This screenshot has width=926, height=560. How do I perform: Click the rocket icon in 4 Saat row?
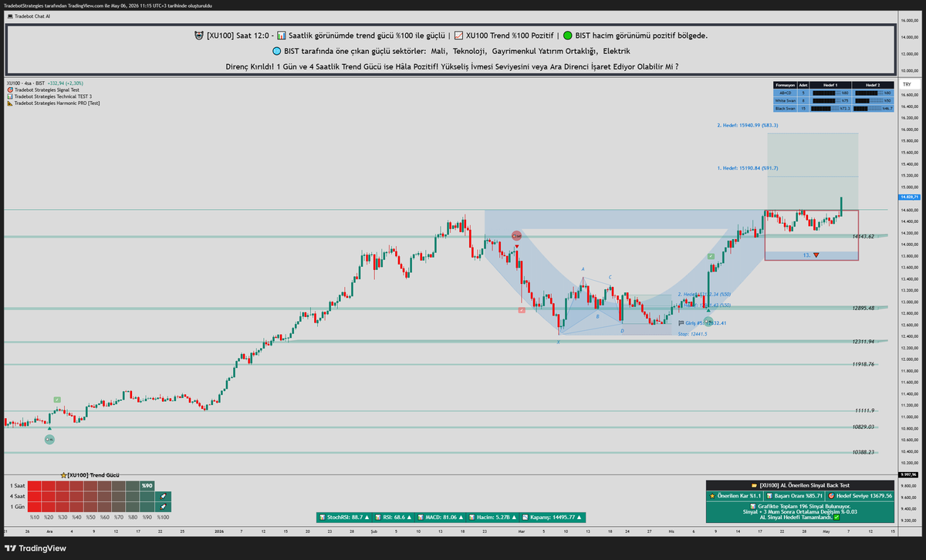pos(163,496)
